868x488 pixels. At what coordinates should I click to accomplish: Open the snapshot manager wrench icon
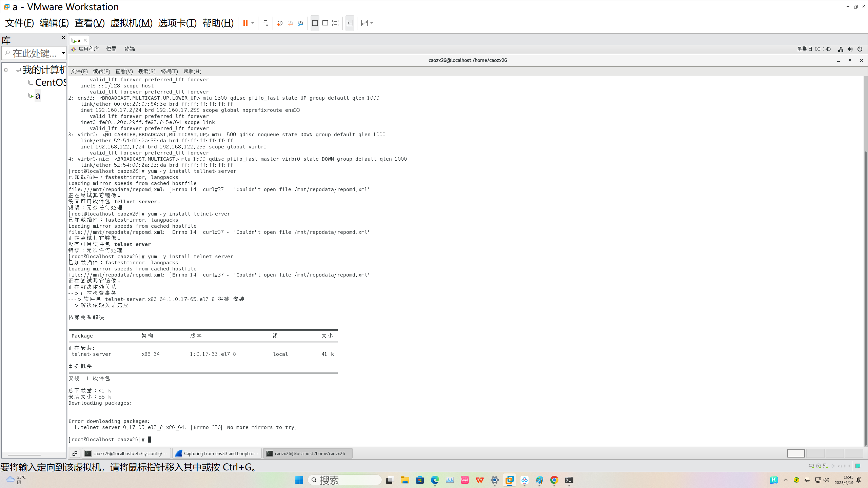coord(300,23)
